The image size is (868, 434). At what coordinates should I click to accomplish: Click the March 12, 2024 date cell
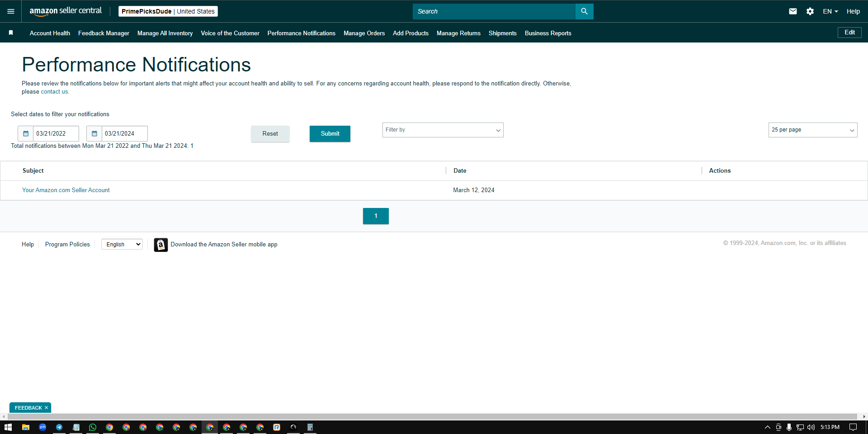(x=474, y=190)
